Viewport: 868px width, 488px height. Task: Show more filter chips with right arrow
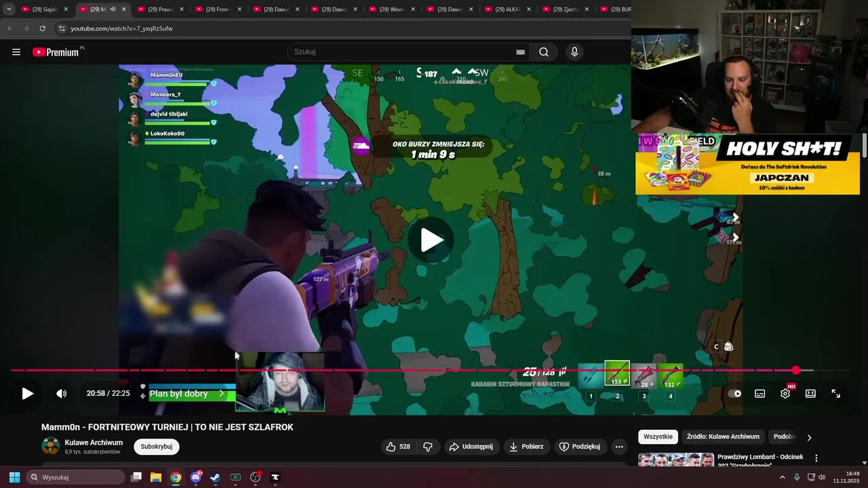pos(809,438)
